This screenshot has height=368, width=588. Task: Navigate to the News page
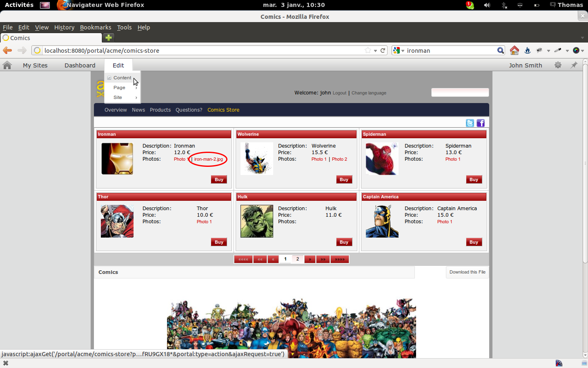pos(138,110)
